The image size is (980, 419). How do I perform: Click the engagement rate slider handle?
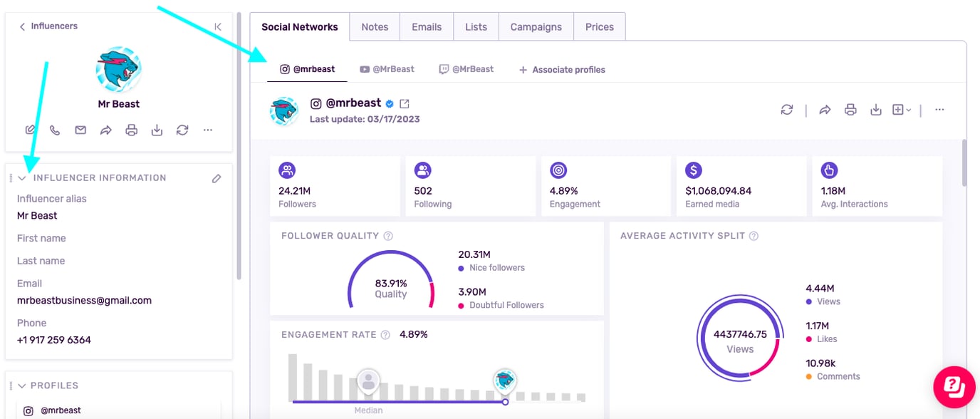(505, 402)
